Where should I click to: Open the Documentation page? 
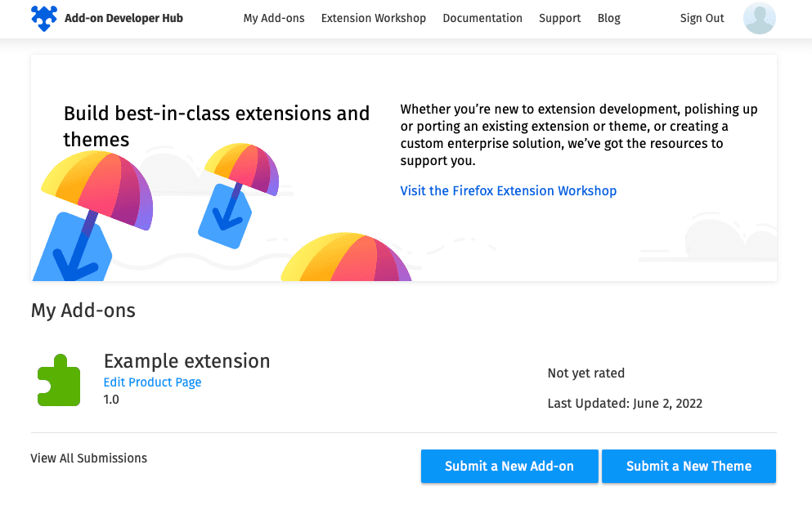[x=482, y=18]
